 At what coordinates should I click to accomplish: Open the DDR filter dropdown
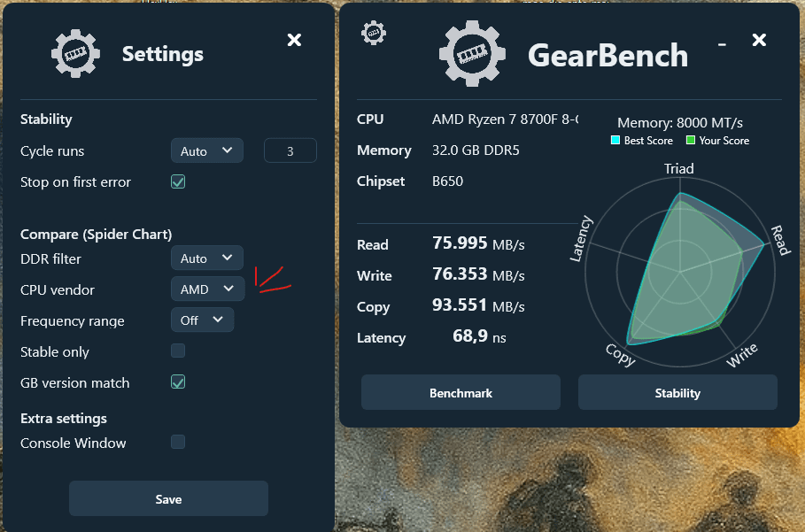[x=207, y=258]
